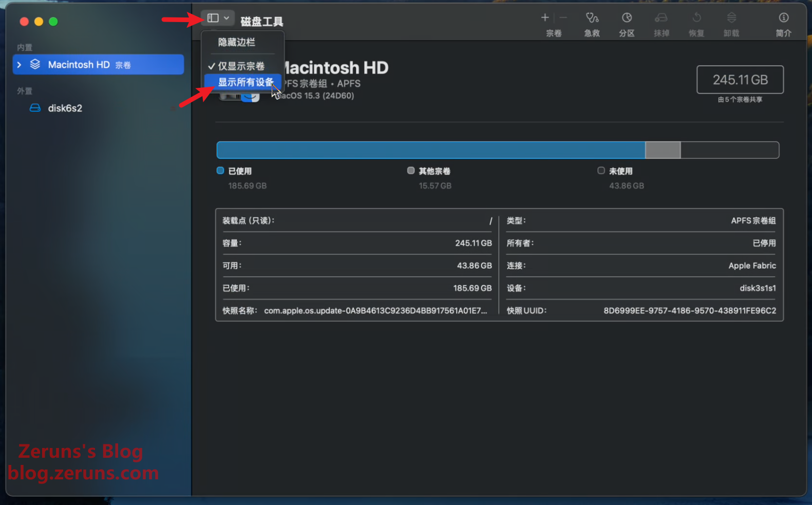Click the Macintosh HD title heading
Viewport: 812px width, 505px height.
[334, 68]
